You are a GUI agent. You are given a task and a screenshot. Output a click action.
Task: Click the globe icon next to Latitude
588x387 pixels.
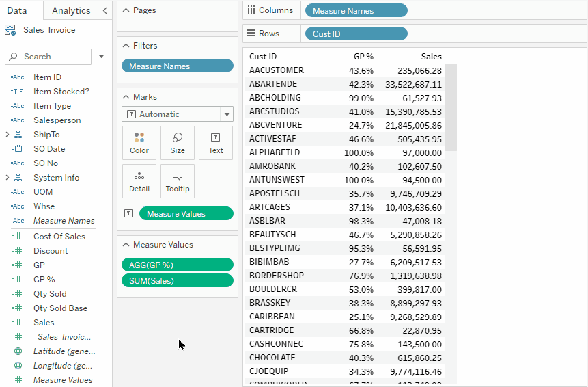click(x=18, y=351)
